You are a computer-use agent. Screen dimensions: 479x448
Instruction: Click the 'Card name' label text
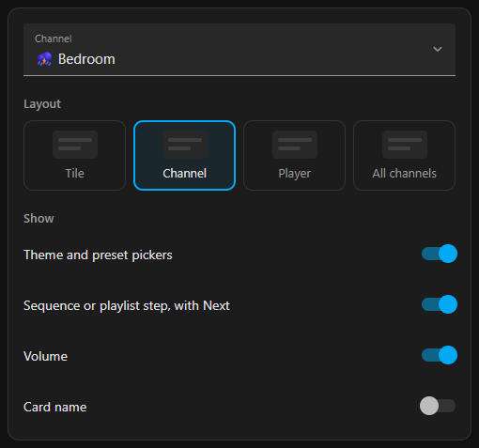tap(55, 408)
